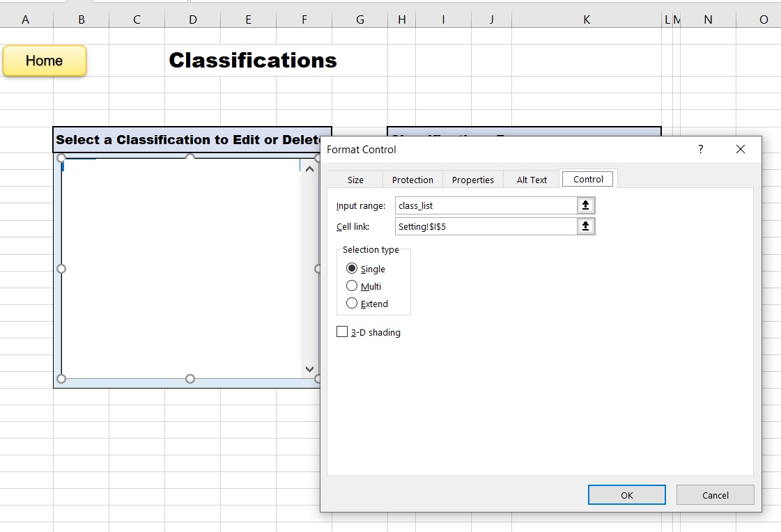
Task: Enable the 3-D shading checkbox
Action: (342, 332)
